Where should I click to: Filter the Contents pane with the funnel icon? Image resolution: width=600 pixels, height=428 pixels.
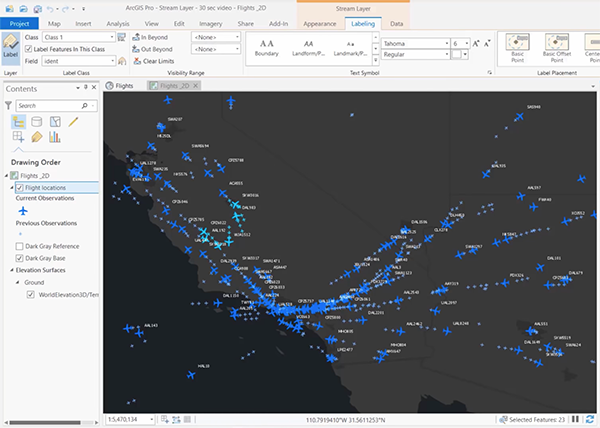tap(8, 106)
